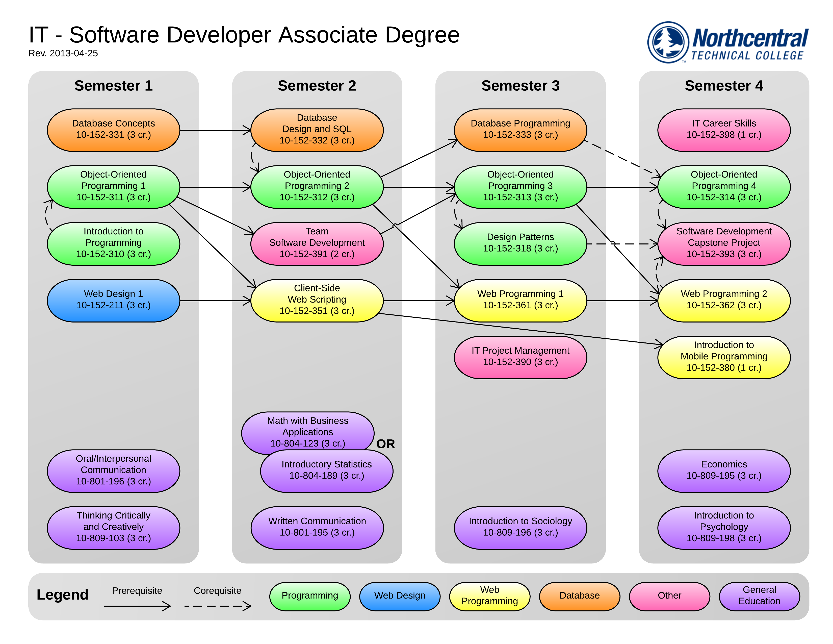This screenshot has height=644, width=833.
Task: Select the orange Database legend swatch
Action: coord(579,596)
